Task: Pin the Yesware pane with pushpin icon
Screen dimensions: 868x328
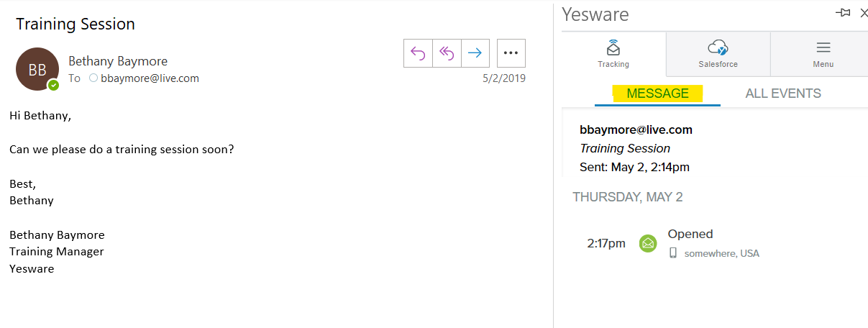Action: [843, 13]
